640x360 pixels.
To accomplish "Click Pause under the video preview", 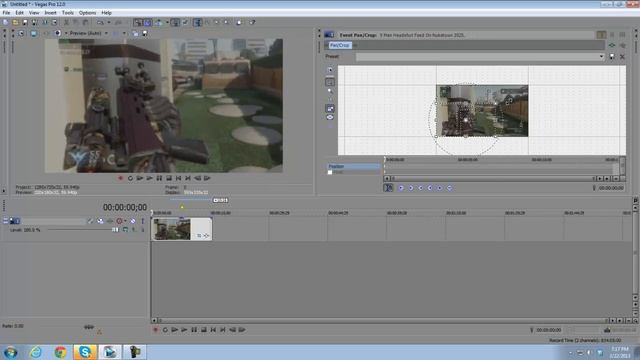I will [x=159, y=178].
